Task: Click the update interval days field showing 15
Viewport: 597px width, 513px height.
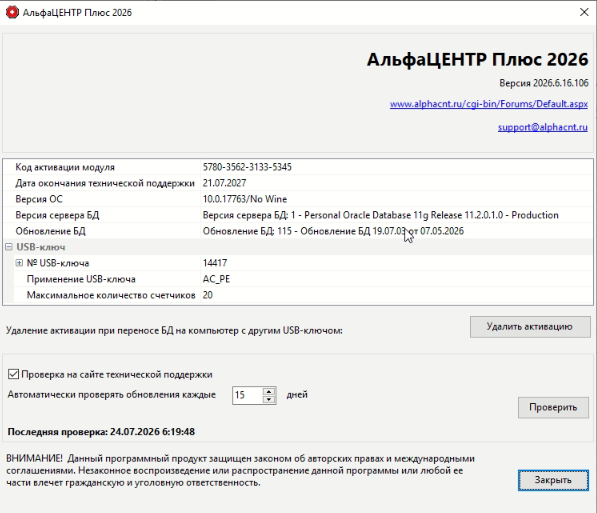Action: tap(247, 395)
